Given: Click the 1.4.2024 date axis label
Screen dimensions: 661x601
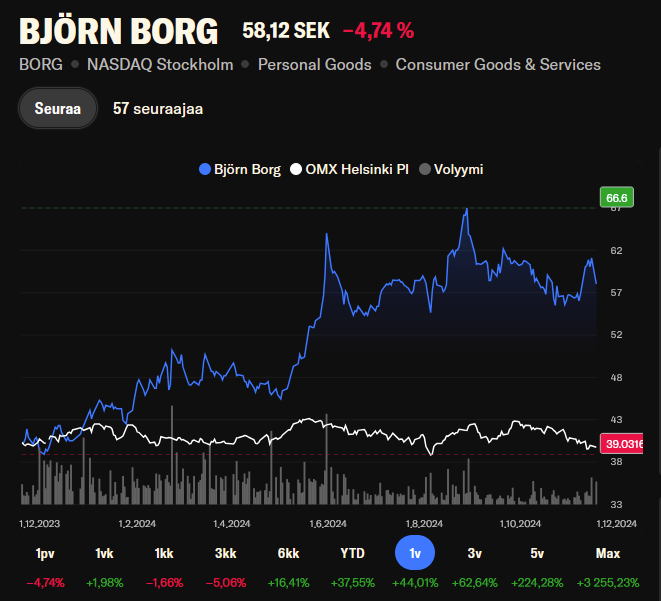Looking at the screenshot, I should click(x=232, y=524).
